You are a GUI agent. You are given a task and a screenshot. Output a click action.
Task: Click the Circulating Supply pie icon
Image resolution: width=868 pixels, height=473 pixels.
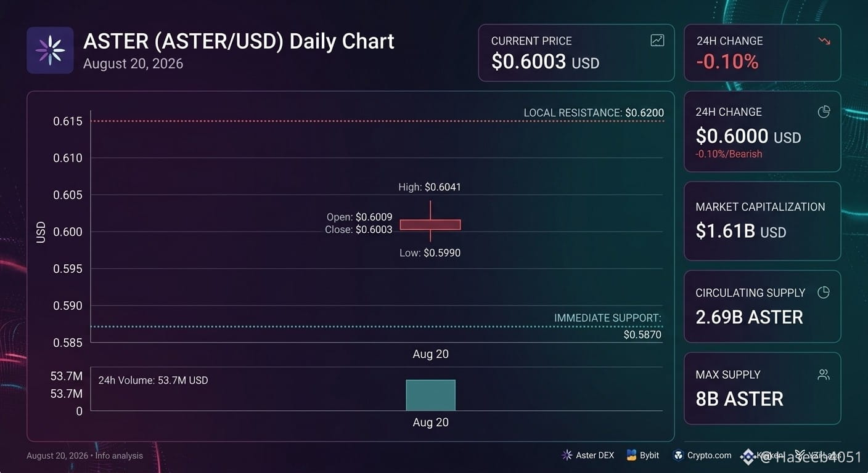tap(824, 293)
